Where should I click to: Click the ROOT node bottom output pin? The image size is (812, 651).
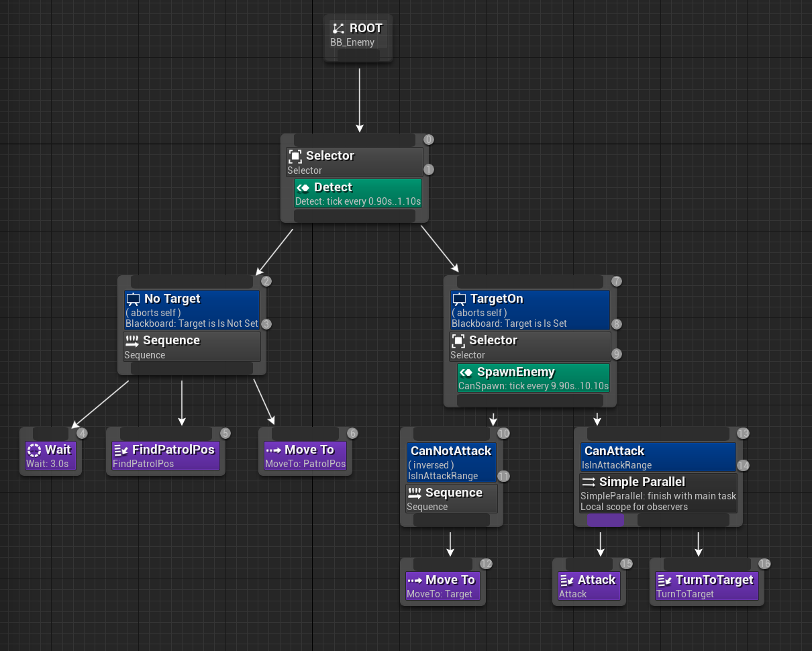pos(358,56)
